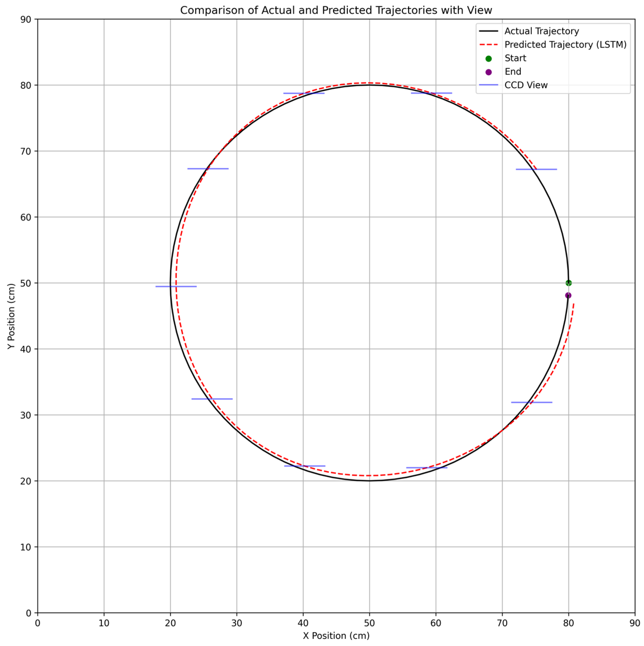Click the 'CCD View' legend label
This screenshot has height=646, width=644.
pos(526,85)
